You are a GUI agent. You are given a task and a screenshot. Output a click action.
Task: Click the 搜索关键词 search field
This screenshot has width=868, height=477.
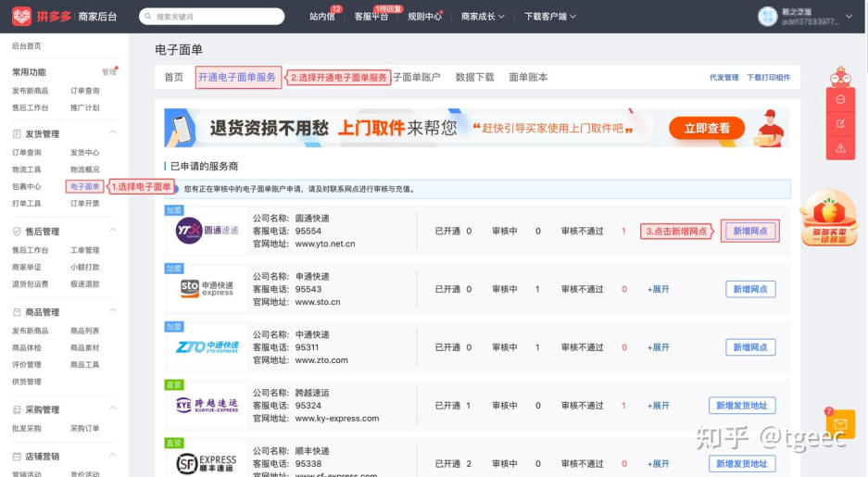[212, 17]
